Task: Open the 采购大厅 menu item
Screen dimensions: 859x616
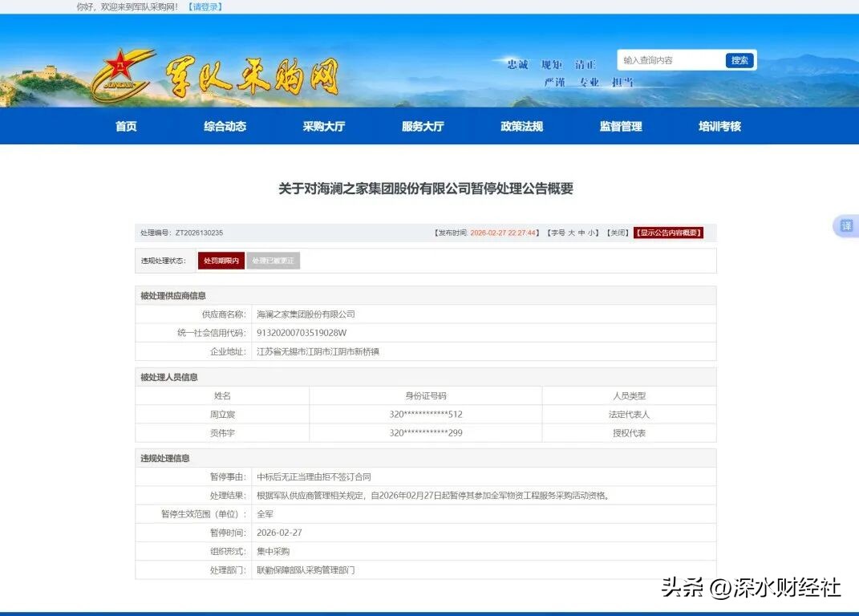Action: (x=324, y=126)
